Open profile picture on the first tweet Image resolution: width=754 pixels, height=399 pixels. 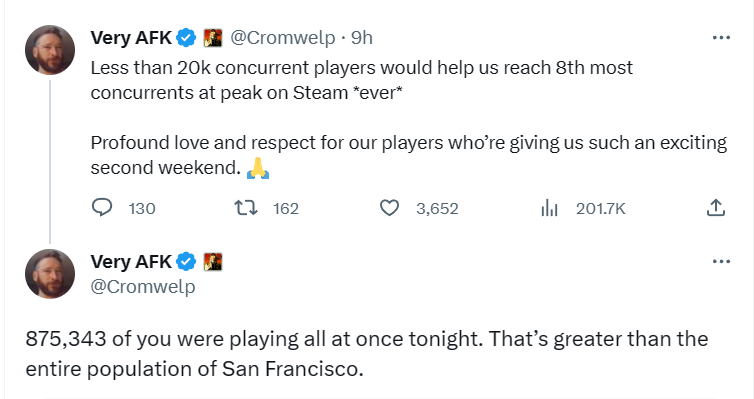coord(50,50)
